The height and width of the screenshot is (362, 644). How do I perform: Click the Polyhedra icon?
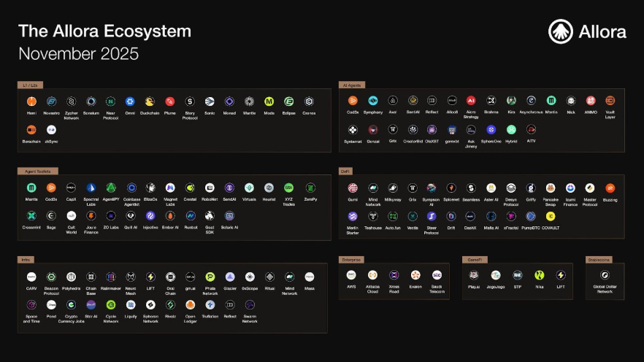point(72,277)
